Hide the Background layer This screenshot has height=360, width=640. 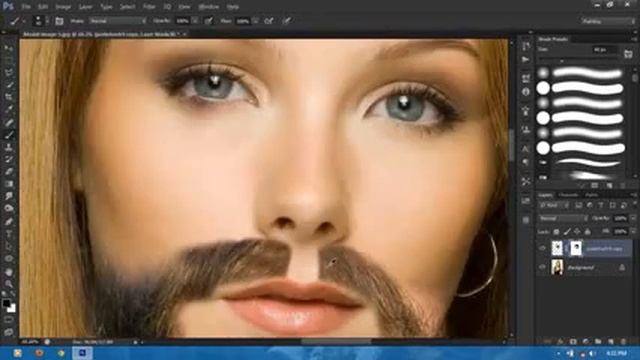tap(542, 267)
